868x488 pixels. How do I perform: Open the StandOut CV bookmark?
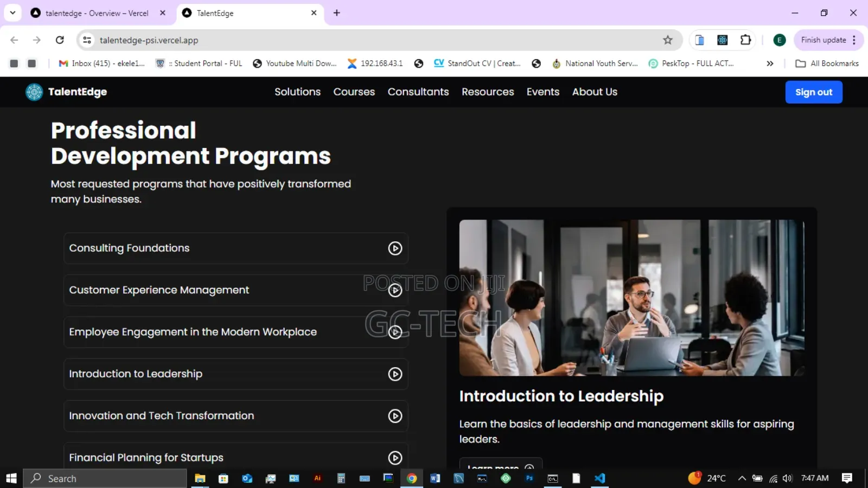(477, 63)
